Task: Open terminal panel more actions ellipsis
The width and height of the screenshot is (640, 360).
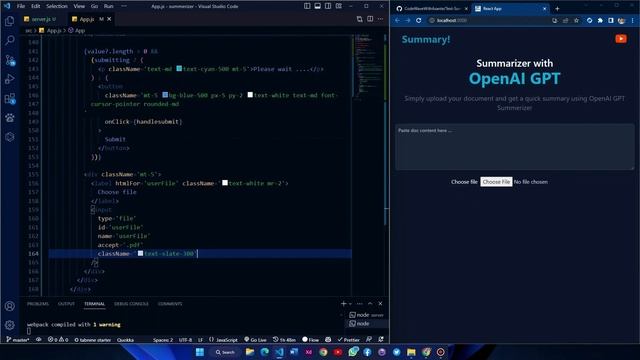Action: coord(360,304)
